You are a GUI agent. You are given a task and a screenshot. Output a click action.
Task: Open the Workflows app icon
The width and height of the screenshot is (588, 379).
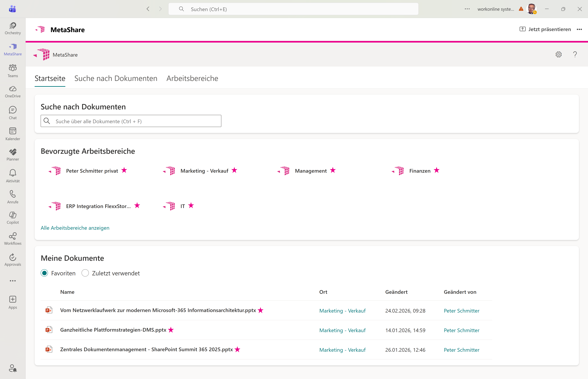(13, 239)
